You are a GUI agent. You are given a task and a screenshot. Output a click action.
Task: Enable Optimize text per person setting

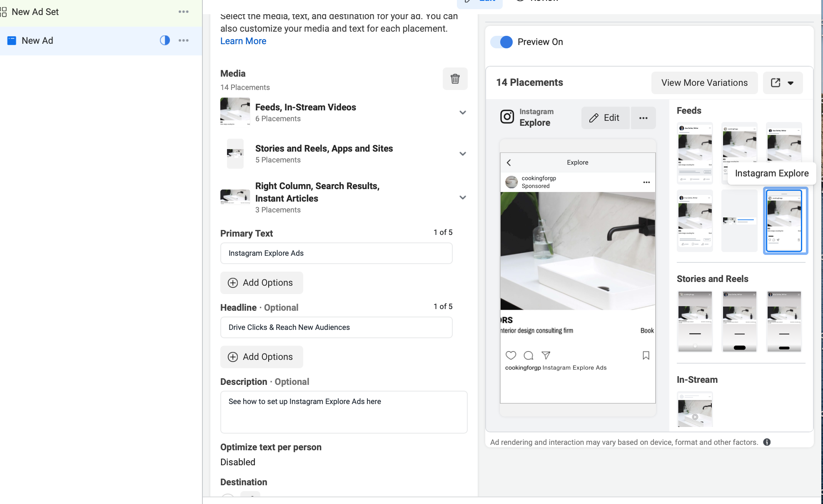[x=238, y=461]
